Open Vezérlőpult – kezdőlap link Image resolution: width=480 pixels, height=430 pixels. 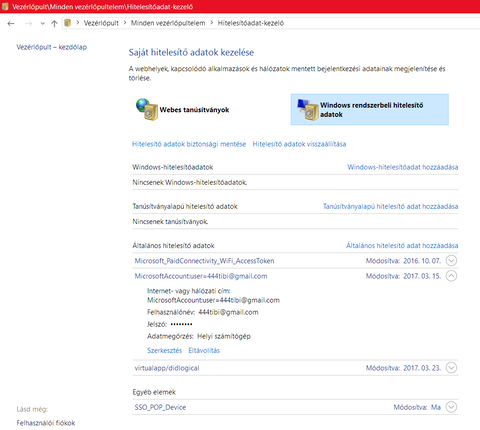(x=52, y=47)
